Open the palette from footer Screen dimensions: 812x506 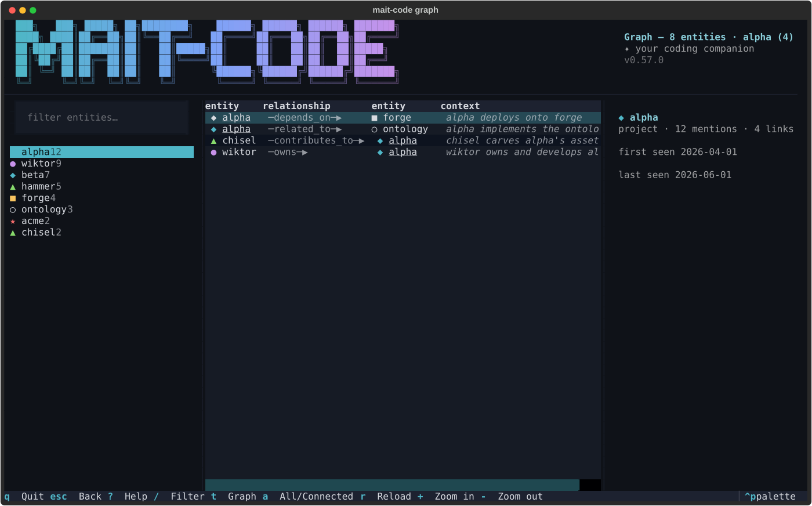(x=770, y=497)
